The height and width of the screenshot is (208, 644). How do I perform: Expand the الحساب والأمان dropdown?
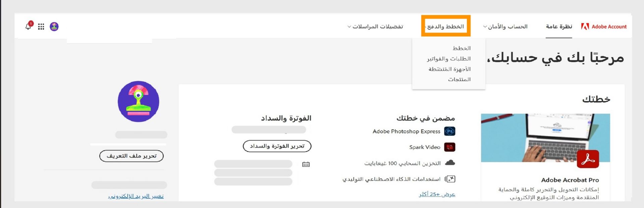coord(505,26)
